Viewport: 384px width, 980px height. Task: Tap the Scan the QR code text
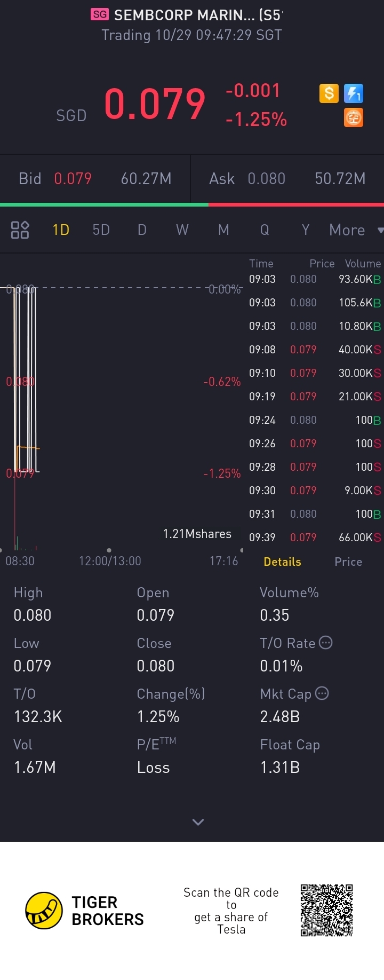click(x=231, y=911)
